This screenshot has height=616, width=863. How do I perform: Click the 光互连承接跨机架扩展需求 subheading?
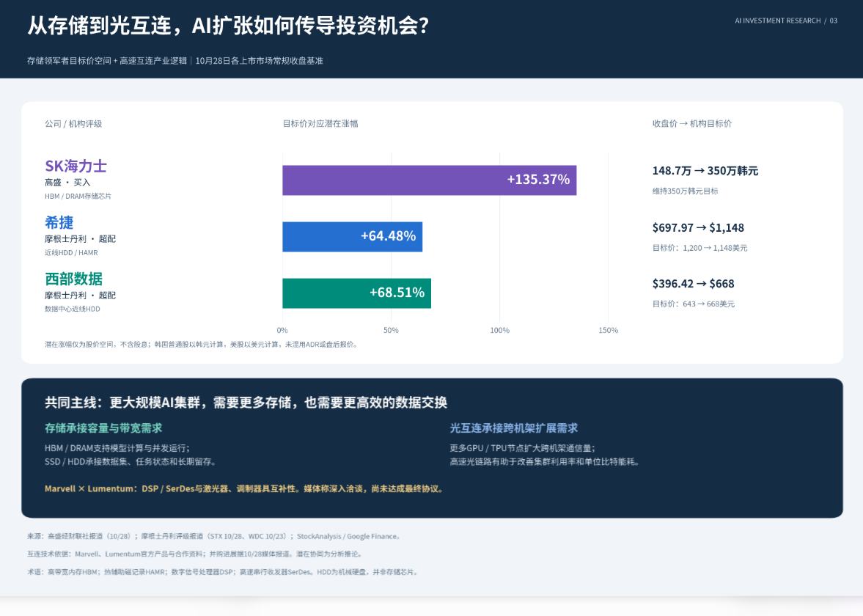(x=513, y=428)
